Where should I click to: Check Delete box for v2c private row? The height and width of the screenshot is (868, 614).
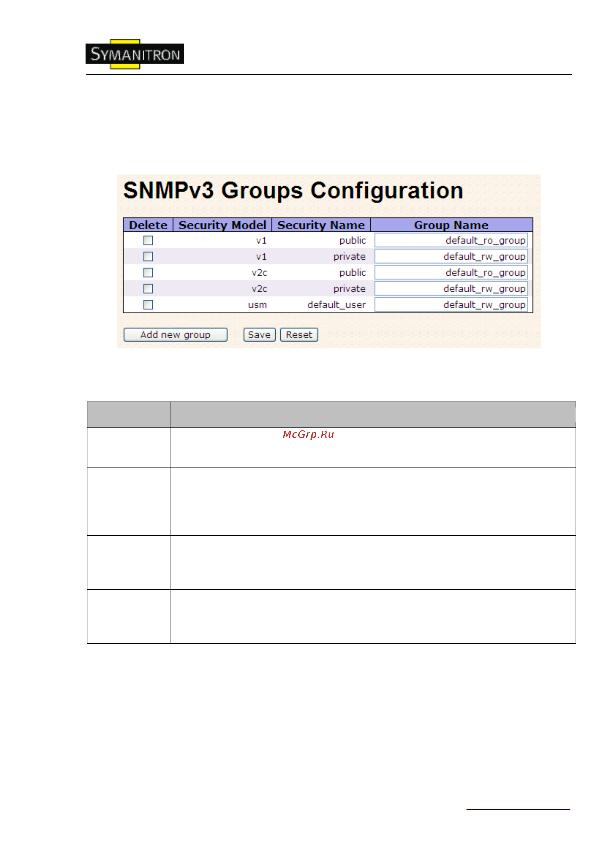click(148, 289)
